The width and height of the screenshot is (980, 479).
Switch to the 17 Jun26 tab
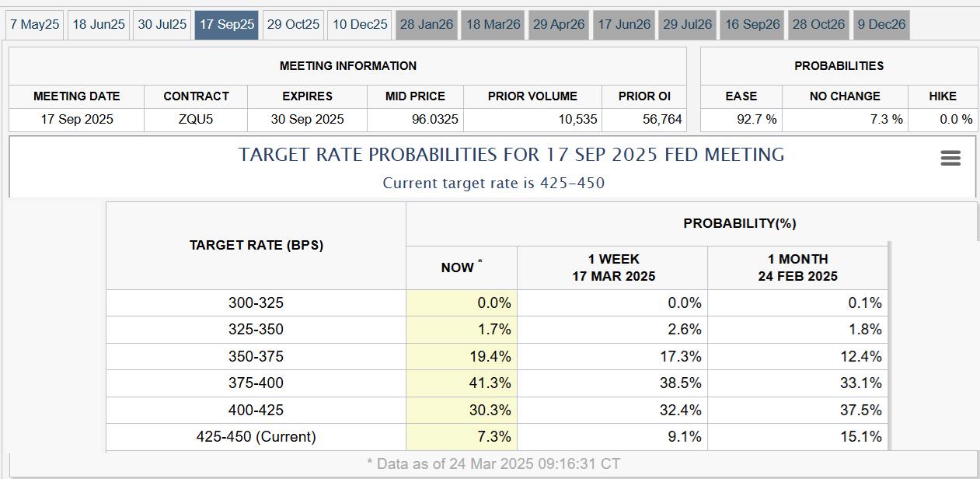point(624,25)
